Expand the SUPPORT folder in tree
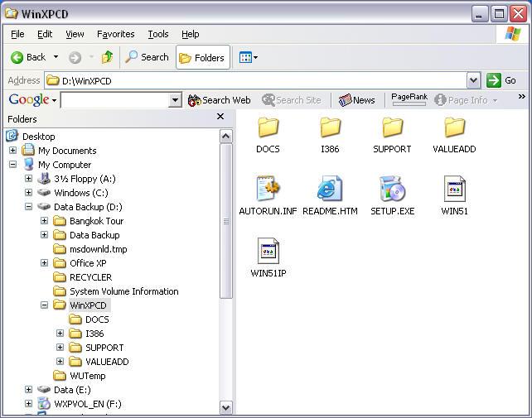 60,348
